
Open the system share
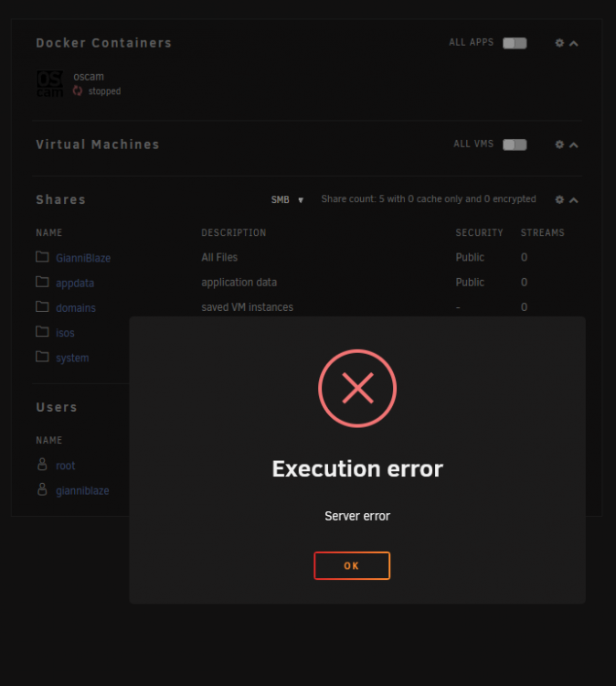tap(72, 358)
